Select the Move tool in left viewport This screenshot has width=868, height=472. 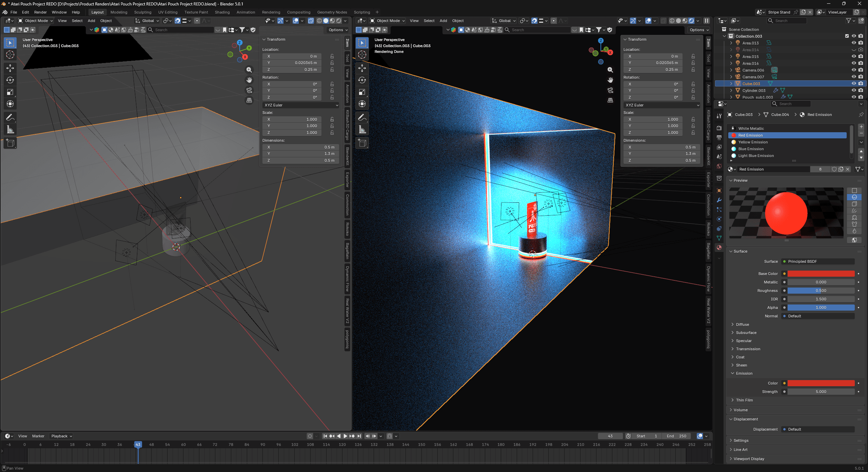click(10, 68)
